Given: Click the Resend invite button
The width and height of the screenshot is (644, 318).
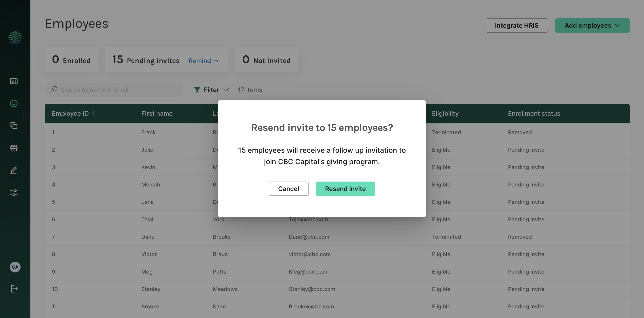Looking at the screenshot, I should pyautogui.click(x=345, y=188).
